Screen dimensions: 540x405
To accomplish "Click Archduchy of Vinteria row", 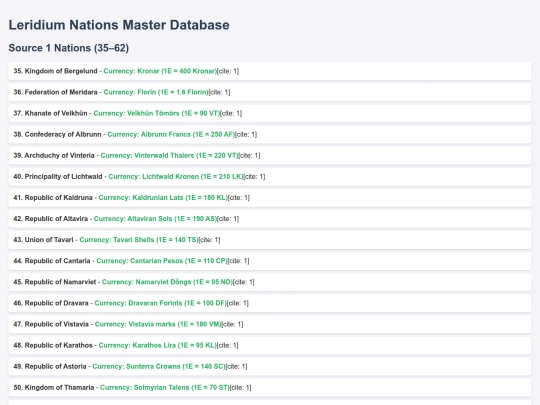I will click(x=270, y=156).
